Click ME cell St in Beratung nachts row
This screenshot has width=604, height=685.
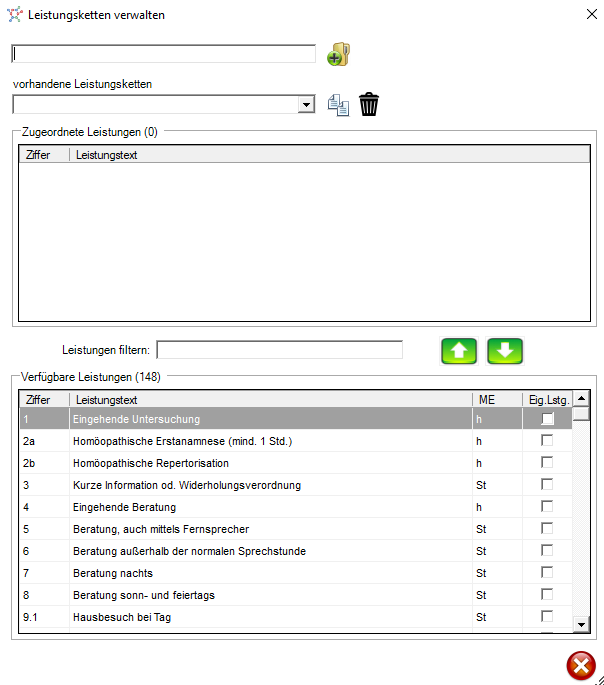click(x=497, y=573)
